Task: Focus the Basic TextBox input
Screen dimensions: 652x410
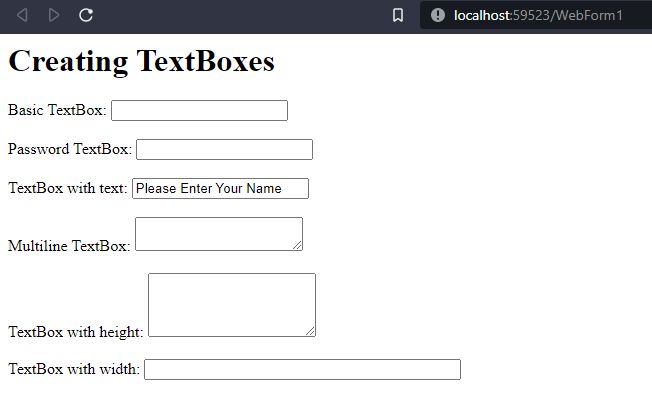Action: [200, 111]
